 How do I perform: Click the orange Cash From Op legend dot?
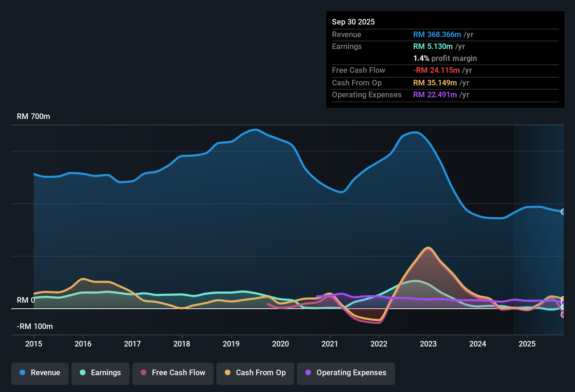(228, 373)
